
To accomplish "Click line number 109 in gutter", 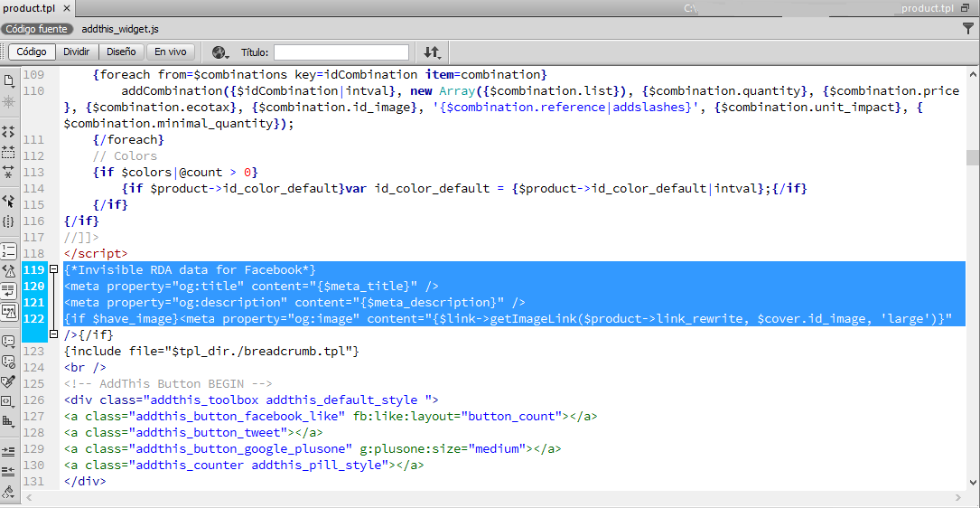I will coord(33,74).
